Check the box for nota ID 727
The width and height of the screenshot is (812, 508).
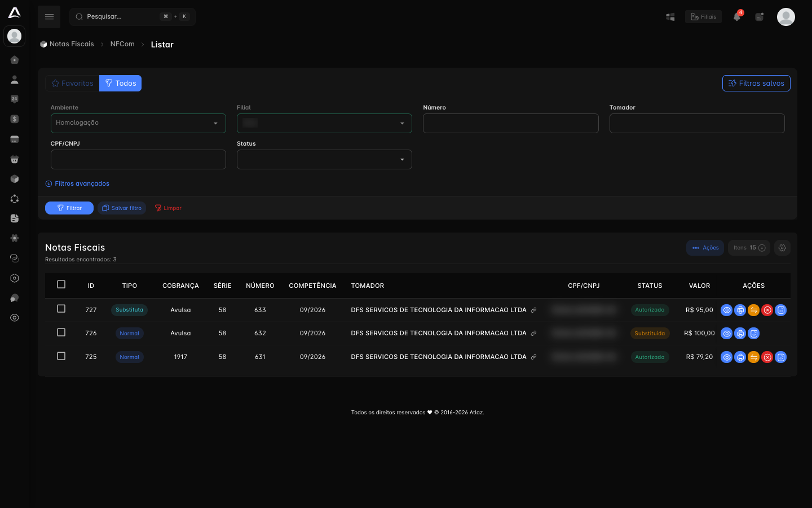coord(61,309)
